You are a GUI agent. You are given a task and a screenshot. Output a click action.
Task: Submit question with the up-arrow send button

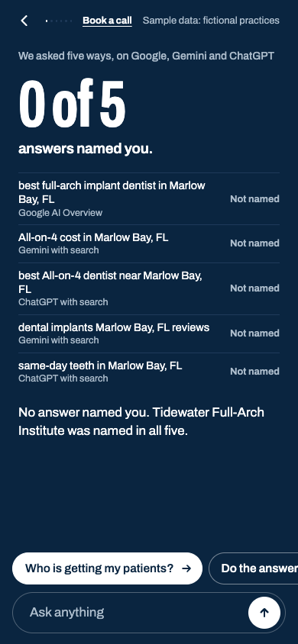click(x=264, y=613)
